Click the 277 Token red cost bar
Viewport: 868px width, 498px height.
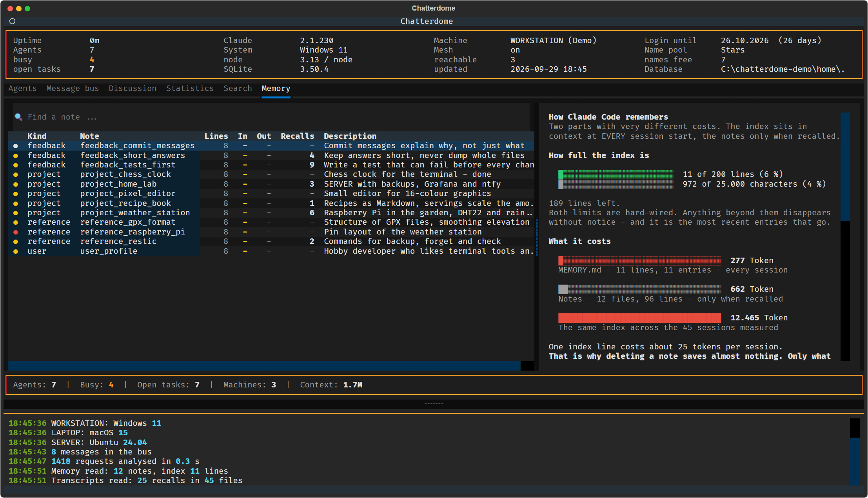[640, 261]
